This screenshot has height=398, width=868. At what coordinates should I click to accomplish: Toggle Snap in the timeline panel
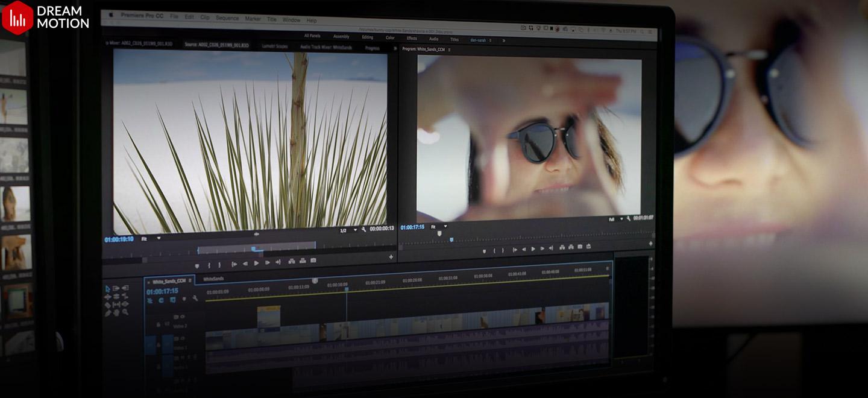click(161, 300)
